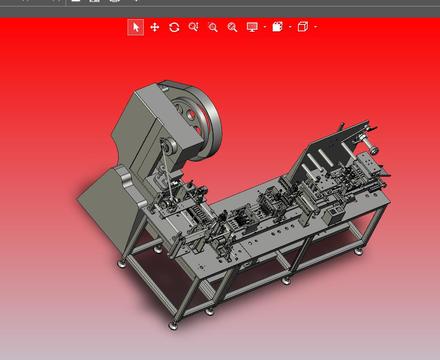
Task: Expand dropdown arrow beside monitor icon
Action: (x=265, y=27)
